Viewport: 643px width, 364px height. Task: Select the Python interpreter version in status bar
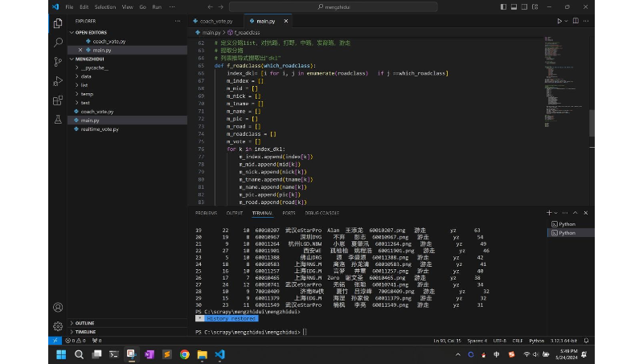click(x=564, y=341)
